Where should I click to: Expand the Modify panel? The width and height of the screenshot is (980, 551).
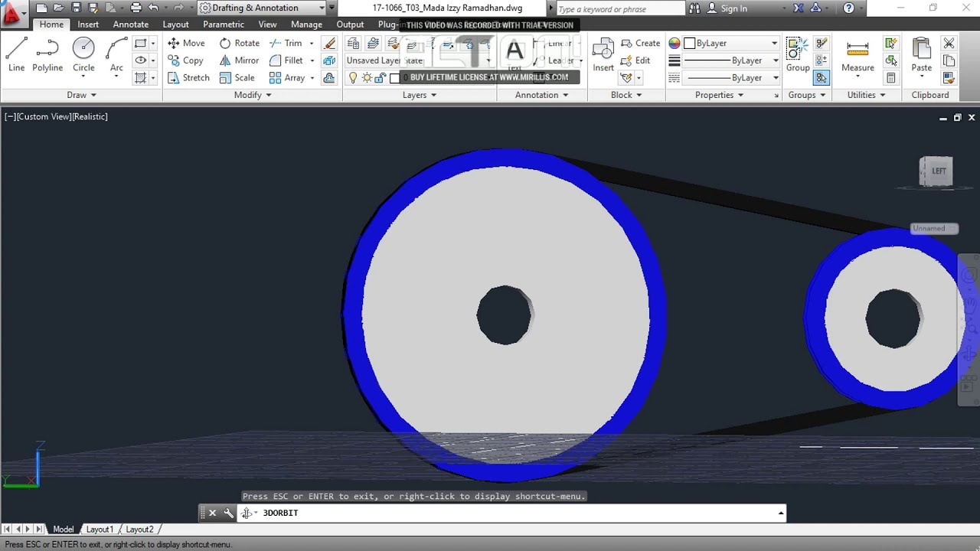pyautogui.click(x=253, y=95)
